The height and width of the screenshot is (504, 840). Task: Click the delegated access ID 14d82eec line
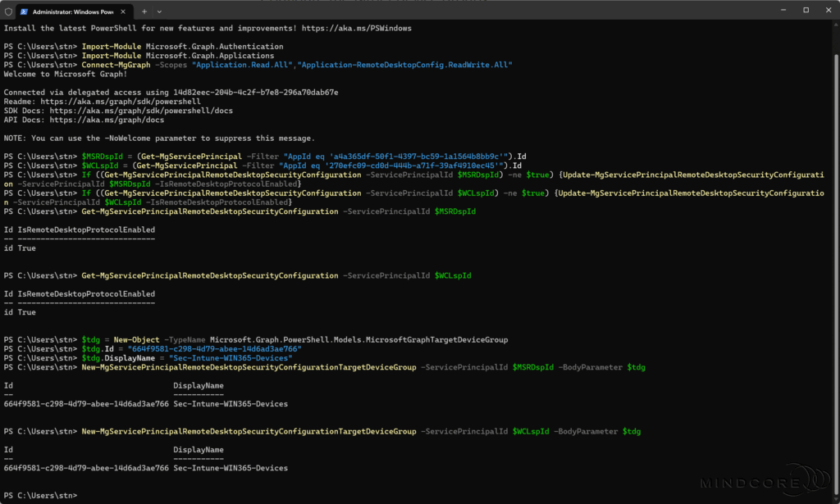(171, 92)
